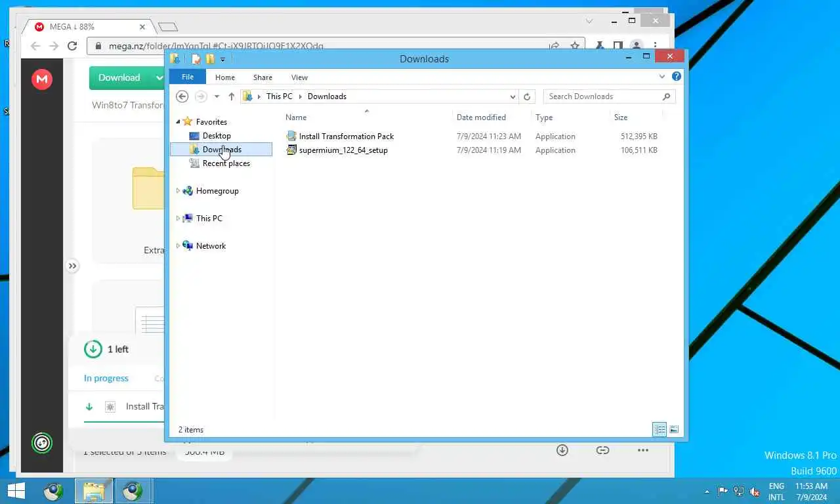This screenshot has width=840, height=504.
Task: Open the recent locations dropdown arrow
Action: pos(217,96)
